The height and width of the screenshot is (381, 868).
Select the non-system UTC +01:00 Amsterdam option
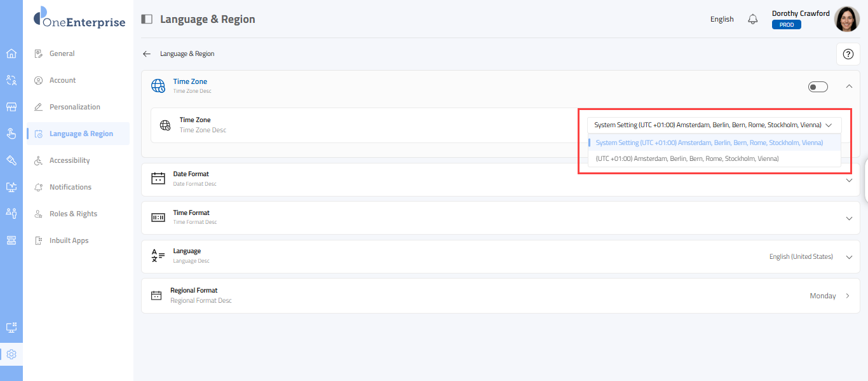pos(687,158)
